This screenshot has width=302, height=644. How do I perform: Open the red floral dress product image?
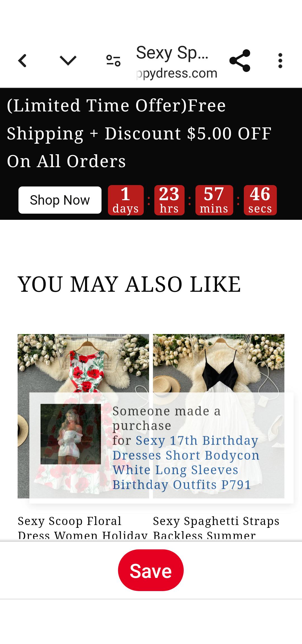pyautogui.click(x=83, y=364)
